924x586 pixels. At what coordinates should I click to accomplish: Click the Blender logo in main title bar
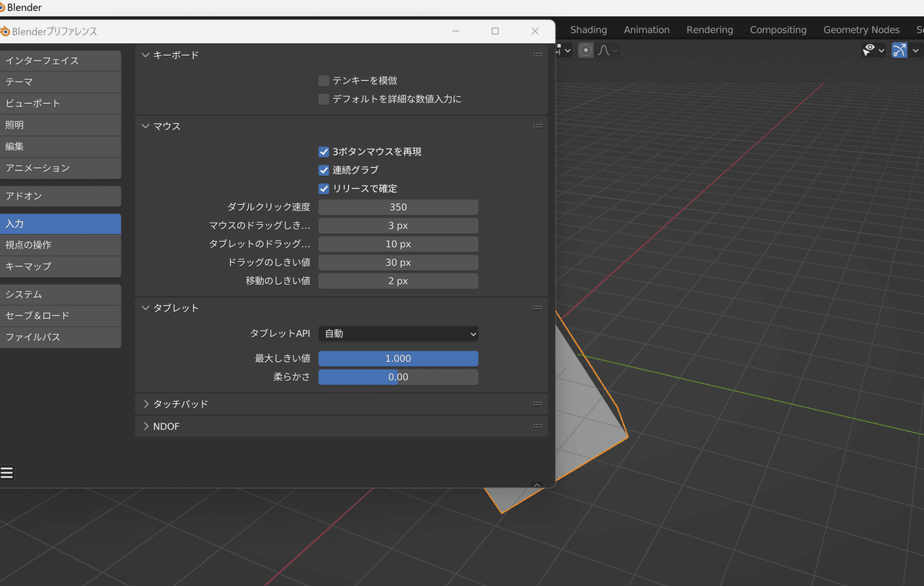click(x=3, y=8)
